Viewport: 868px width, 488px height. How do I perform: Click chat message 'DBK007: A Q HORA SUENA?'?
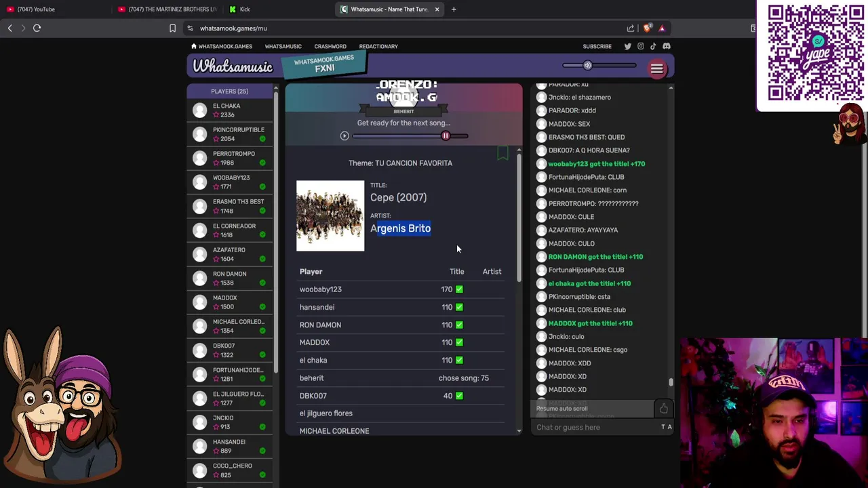(589, 150)
